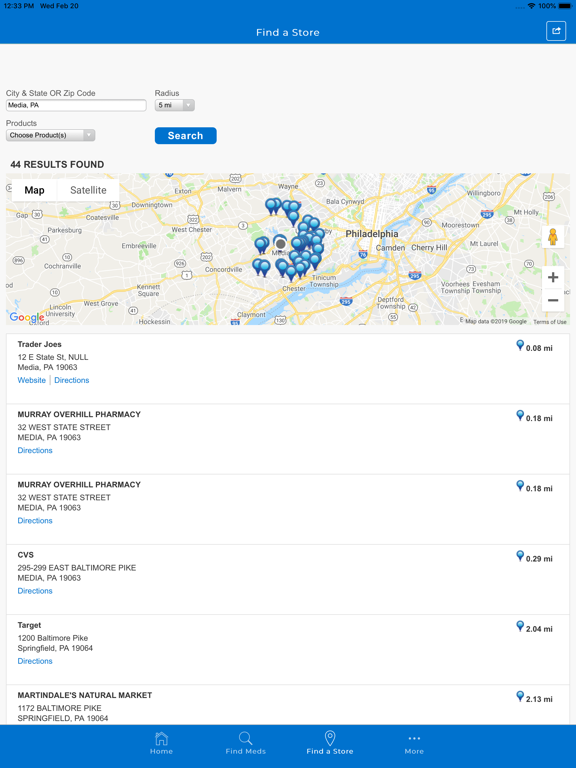The image size is (576, 768).
Task: Switch to Find Meds tab
Action: 245,743
